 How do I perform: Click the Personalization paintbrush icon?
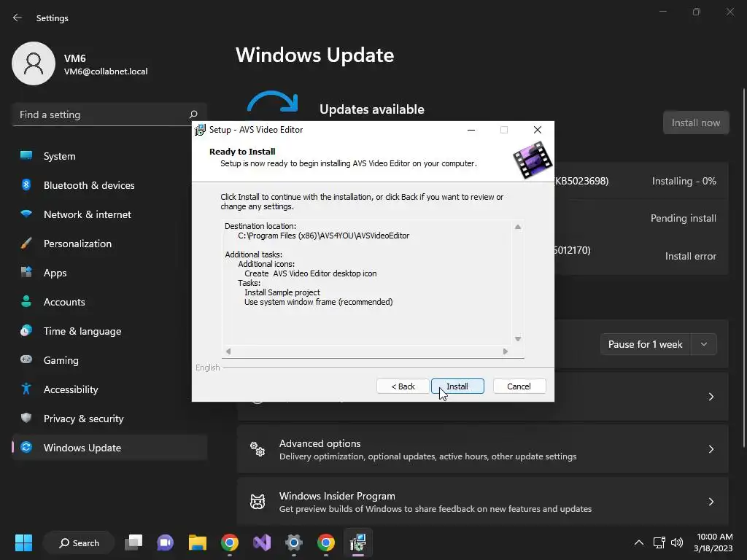click(x=26, y=243)
